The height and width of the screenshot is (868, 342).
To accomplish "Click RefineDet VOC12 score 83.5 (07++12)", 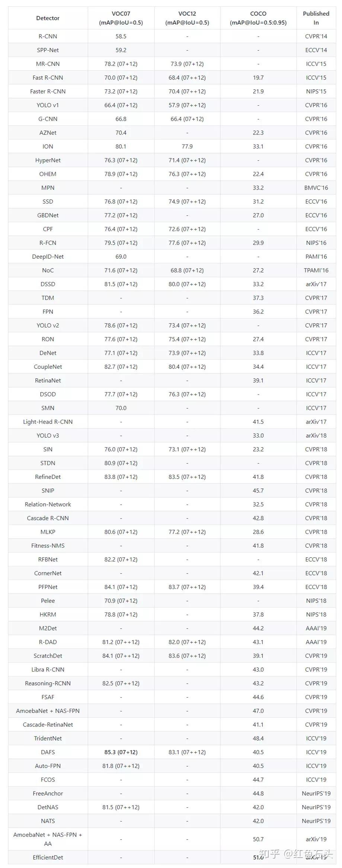I will tap(187, 477).
